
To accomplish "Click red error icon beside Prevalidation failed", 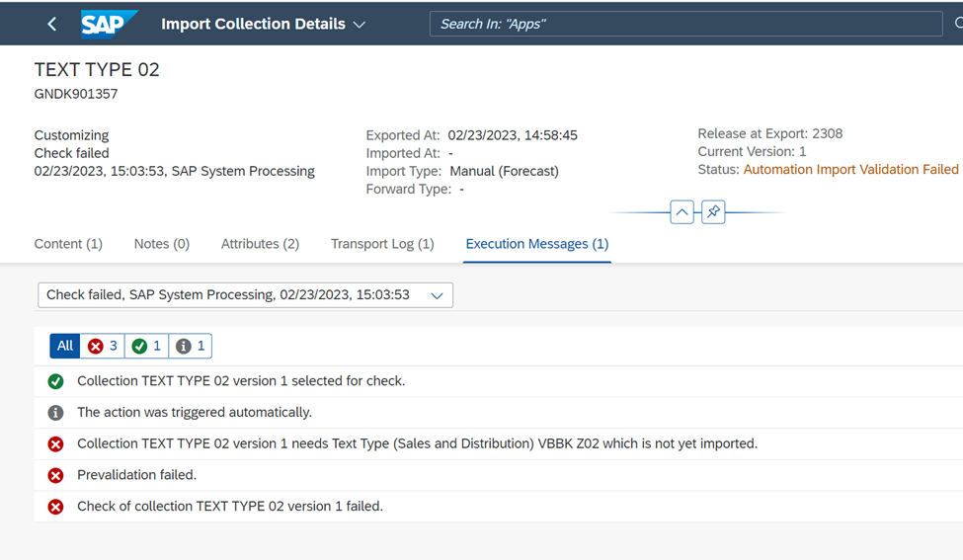I will [56, 475].
